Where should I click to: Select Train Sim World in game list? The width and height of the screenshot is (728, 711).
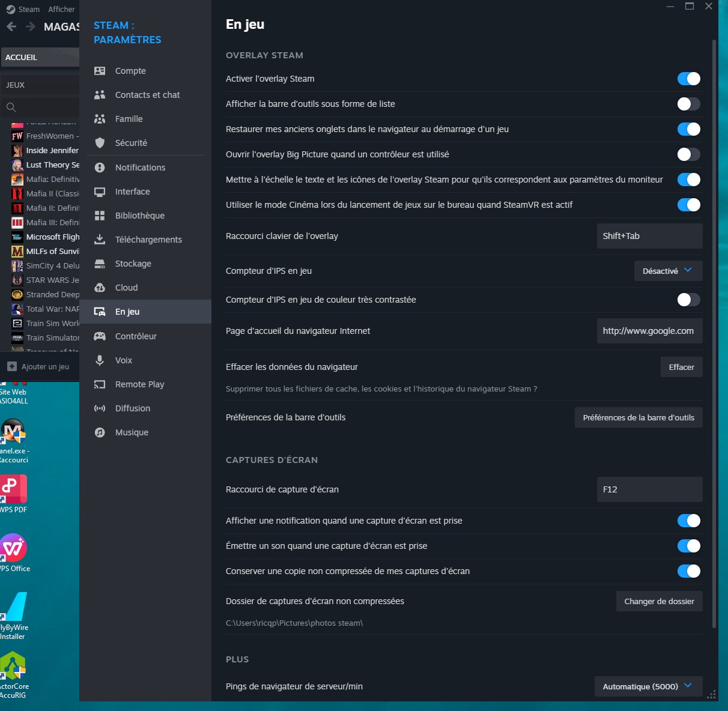click(45, 323)
